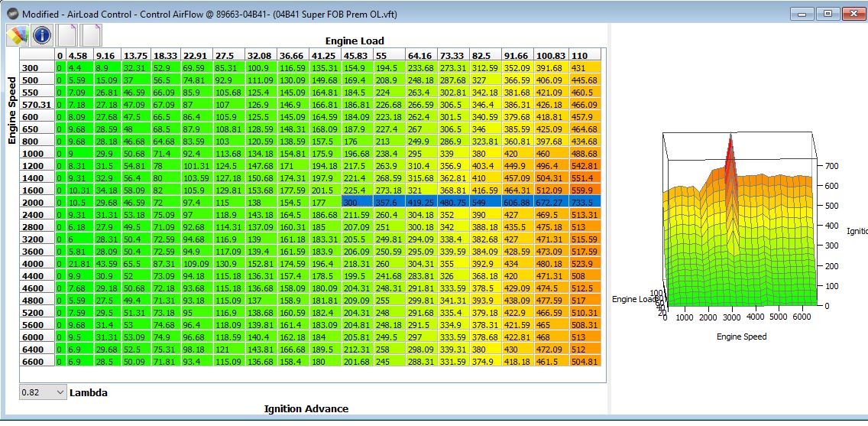Viewport: 868px width, 426px height.
Task: Select the cell with value 431
Action: [x=585, y=67]
